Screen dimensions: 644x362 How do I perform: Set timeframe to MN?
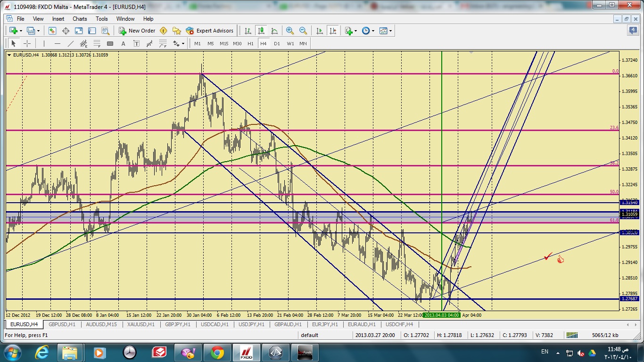coord(303,43)
